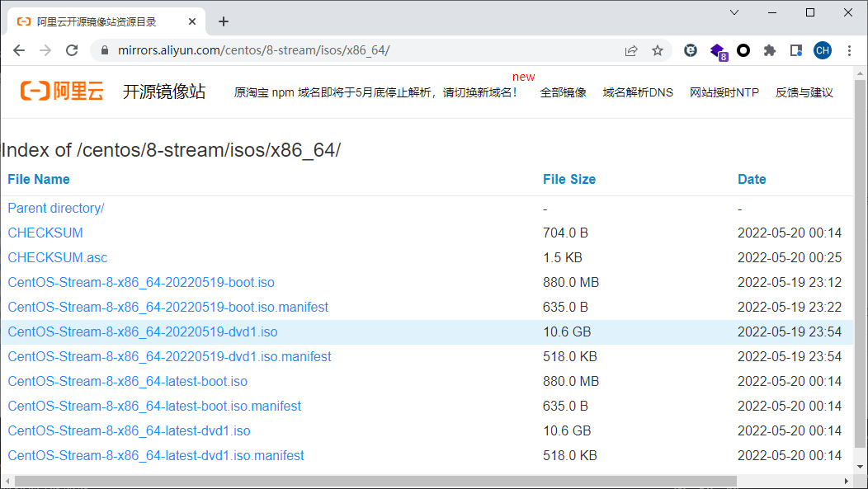Image resolution: width=868 pixels, height=489 pixels.
Task: Click the scroll up arrow
Action: tap(860, 73)
